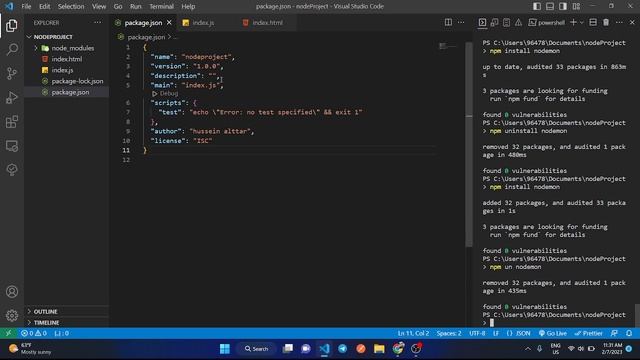The image size is (640, 360).
Task: Kill terminal with the trash icon
Action: tap(606, 22)
